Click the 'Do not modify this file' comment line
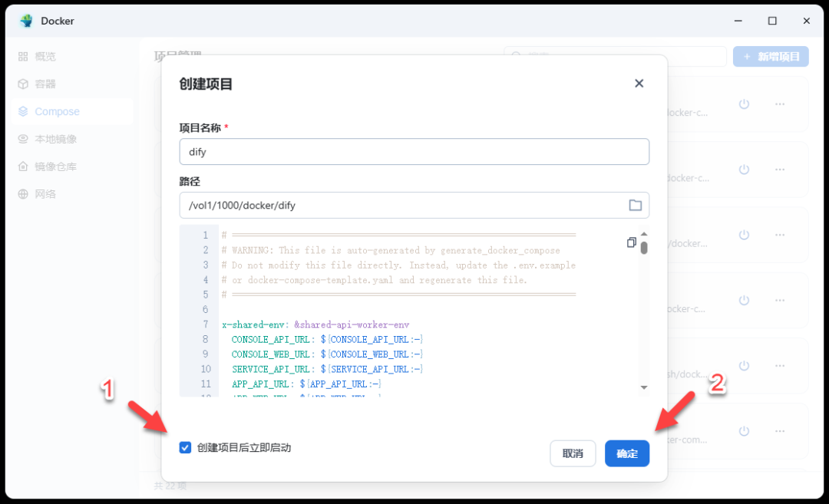This screenshot has height=504, width=829. pos(398,265)
